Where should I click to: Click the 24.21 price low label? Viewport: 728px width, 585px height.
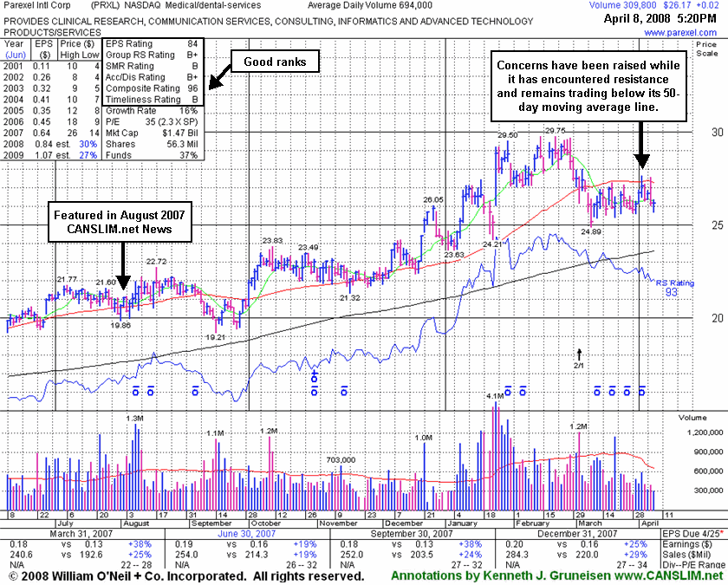[492, 244]
